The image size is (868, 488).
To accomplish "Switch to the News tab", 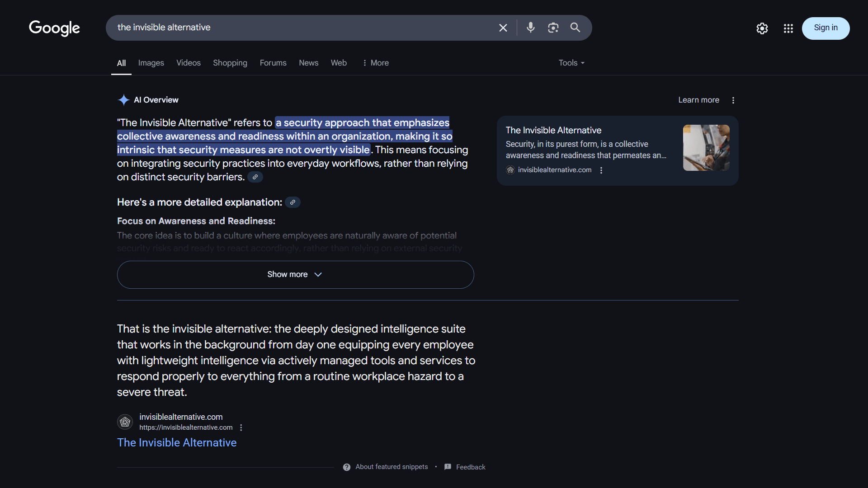I will point(308,63).
